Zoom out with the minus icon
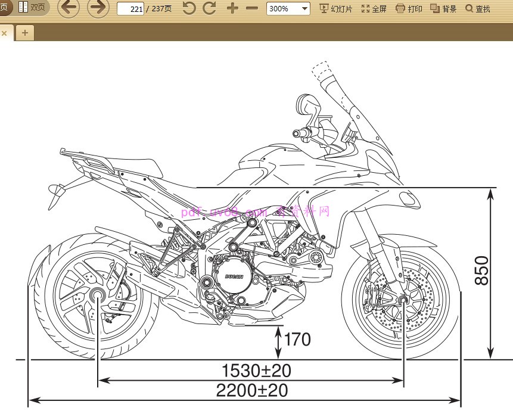 (x=252, y=8)
